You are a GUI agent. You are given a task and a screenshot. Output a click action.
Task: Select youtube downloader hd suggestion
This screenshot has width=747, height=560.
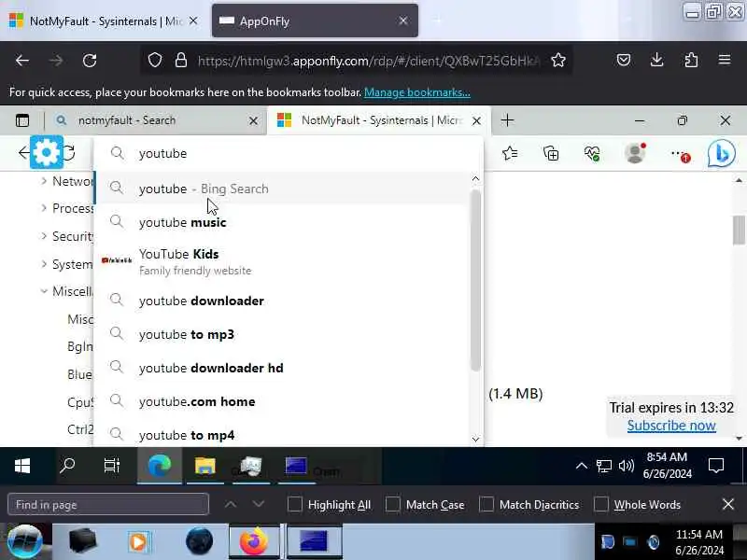click(x=281, y=368)
